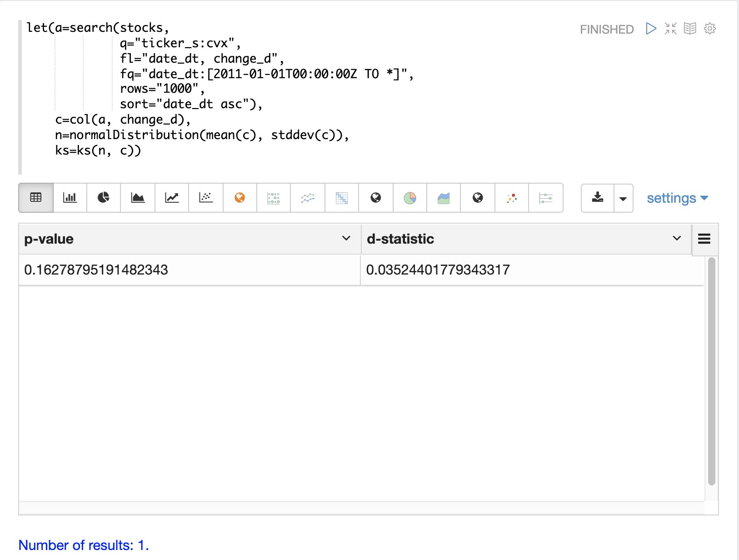Image resolution: width=739 pixels, height=560 pixels.
Task: Select the black pie chart visualization
Action: (x=104, y=198)
